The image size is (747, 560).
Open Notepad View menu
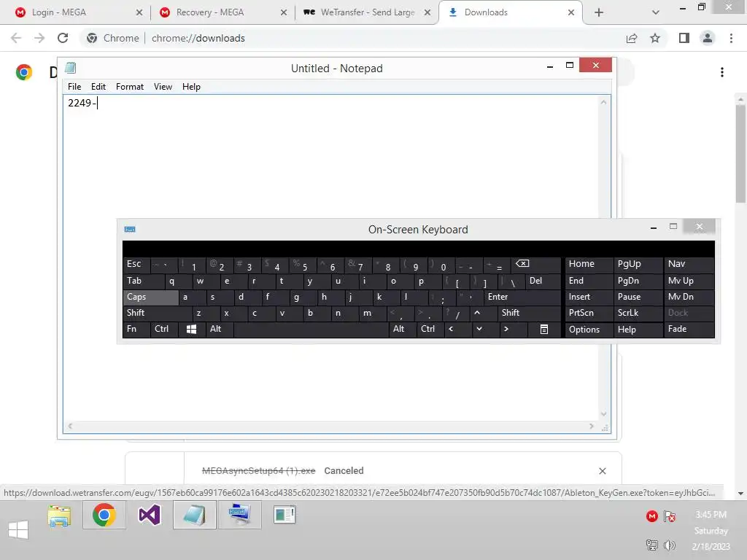[163, 87]
